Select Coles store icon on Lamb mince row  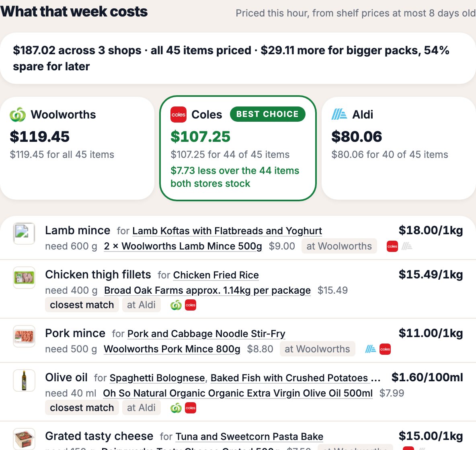coord(392,246)
